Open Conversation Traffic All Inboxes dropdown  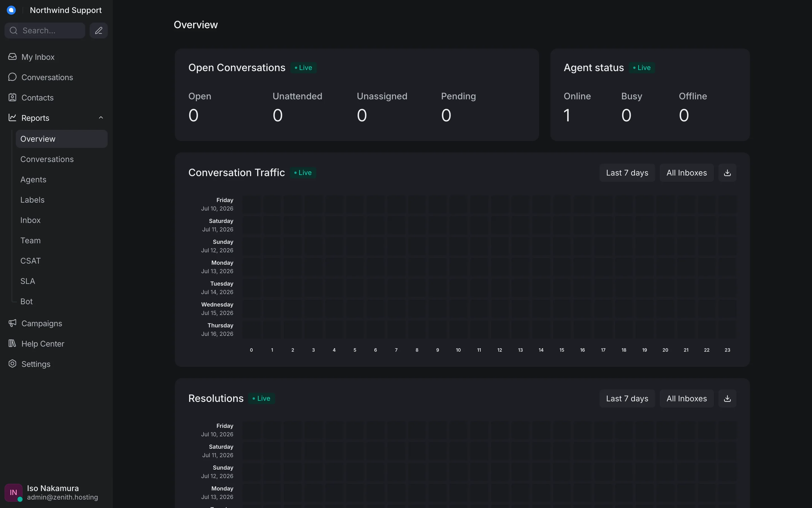pos(687,173)
